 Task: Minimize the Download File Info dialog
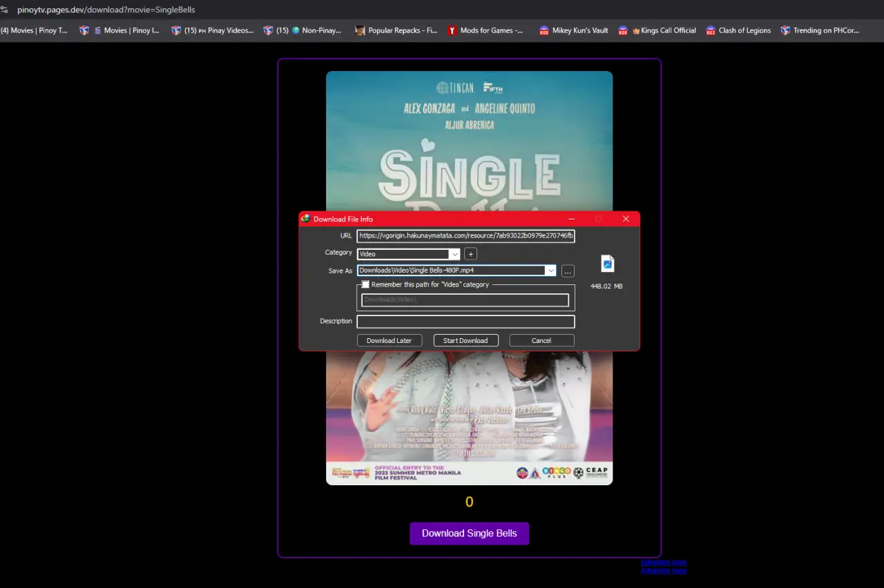(x=572, y=219)
